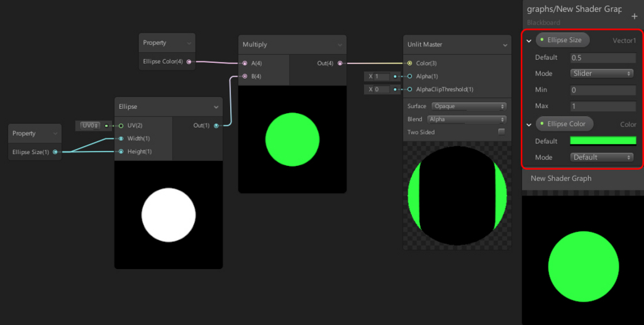Toggle the Two Sided checkbox
The image size is (644, 325).
tap(501, 132)
